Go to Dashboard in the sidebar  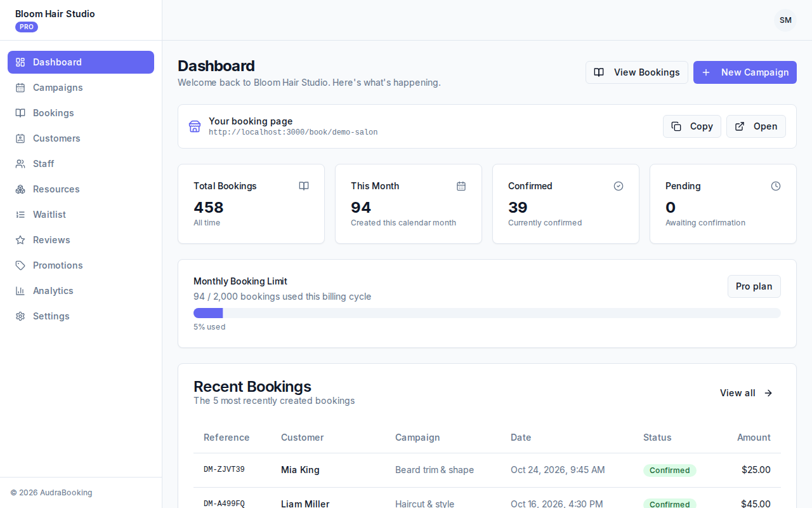[x=81, y=62]
